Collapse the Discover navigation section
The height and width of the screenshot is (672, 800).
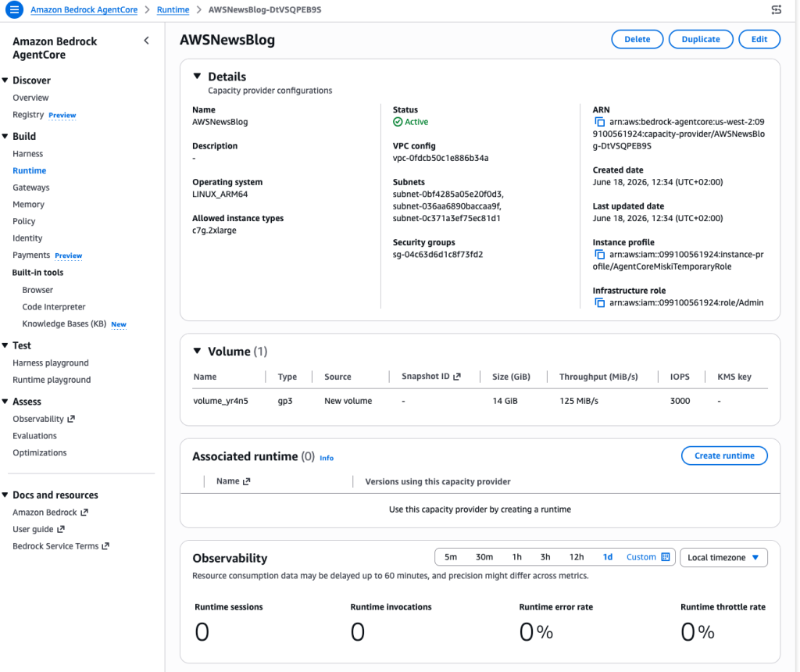point(5,80)
